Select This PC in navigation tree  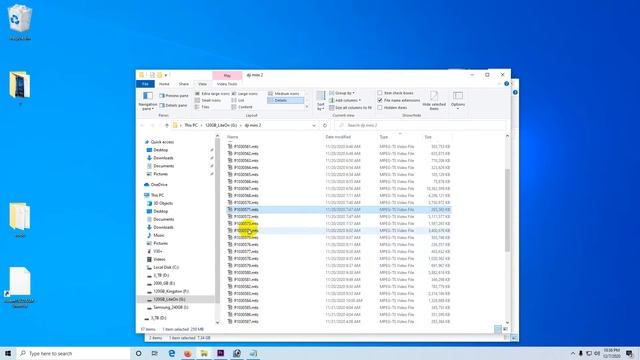[157, 196]
